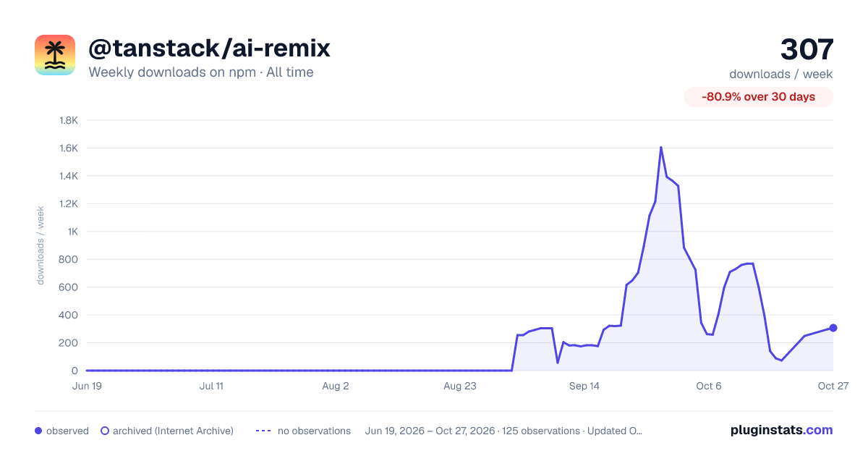The image size is (868, 456).
Task: Click the 800 y-axis label
Action: tap(69, 259)
